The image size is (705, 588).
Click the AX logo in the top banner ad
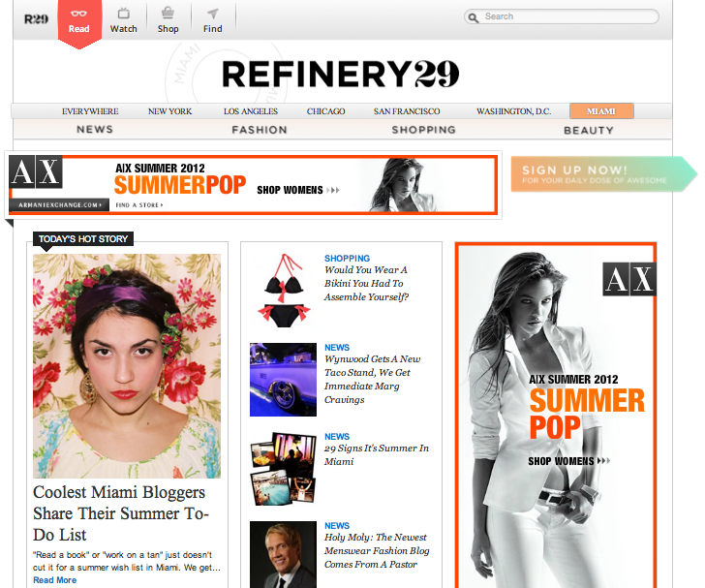pyautogui.click(x=36, y=171)
